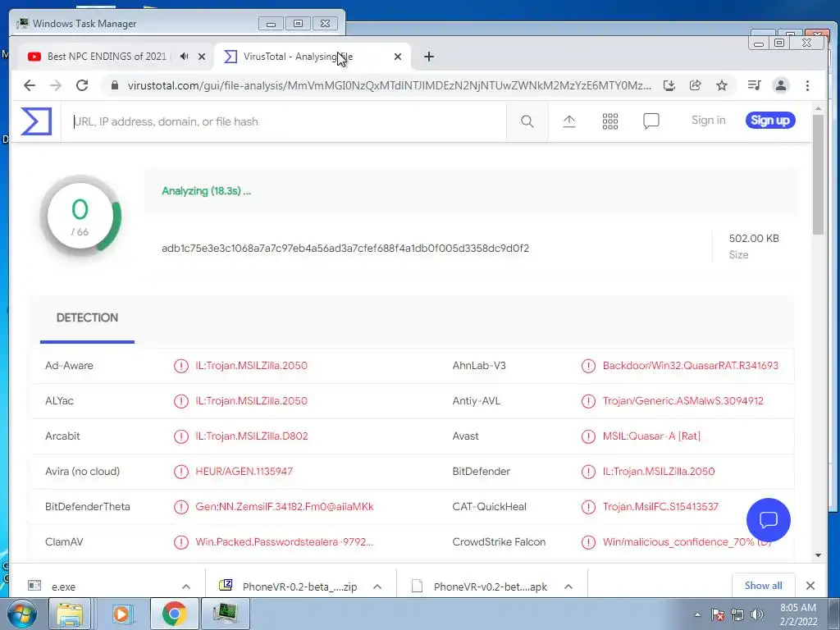Click MSIL:Quasar-A [Rat] result
The width and height of the screenshot is (840, 630).
(x=651, y=436)
